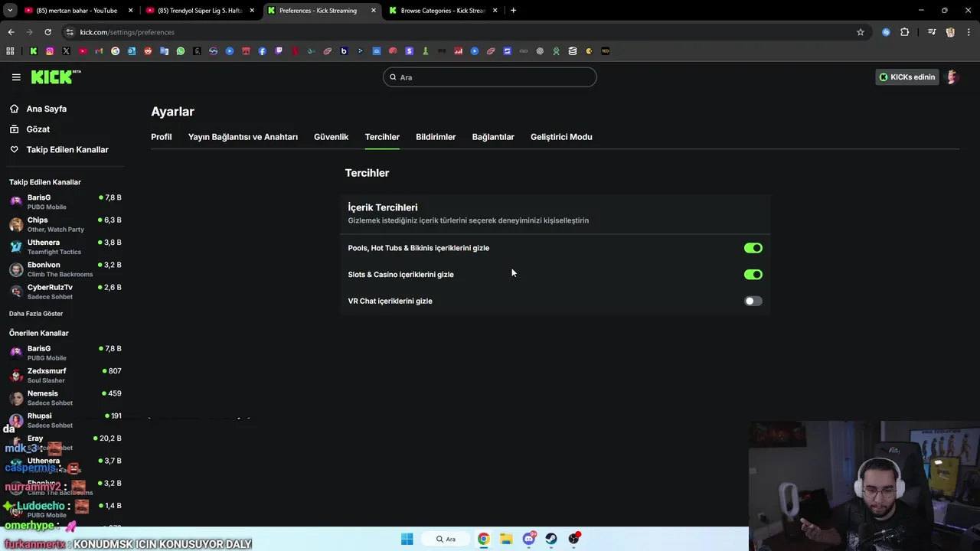Switch to Yayın Bağlantısı ve Anahtarı tab

click(x=243, y=137)
